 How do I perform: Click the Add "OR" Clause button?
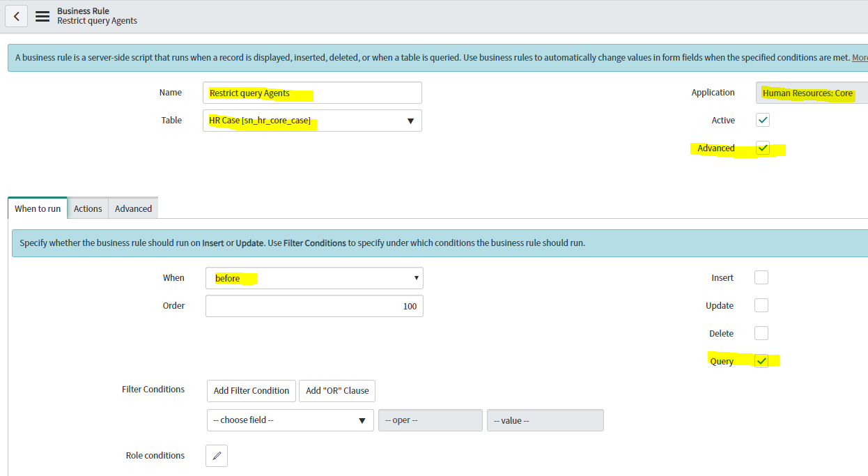point(336,390)
